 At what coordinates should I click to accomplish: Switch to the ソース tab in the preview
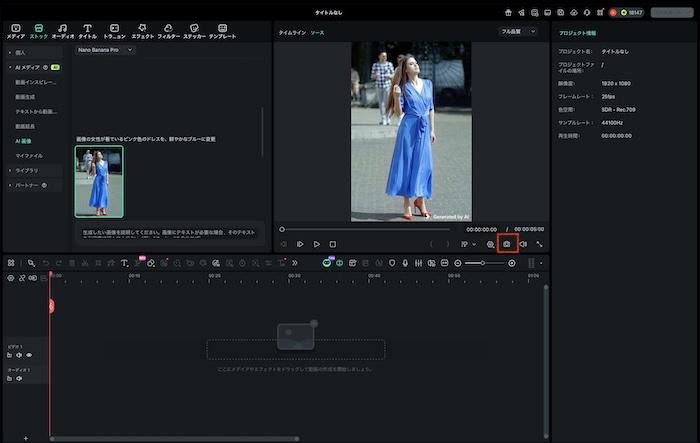pyautogui.click(x=317, y=32)
